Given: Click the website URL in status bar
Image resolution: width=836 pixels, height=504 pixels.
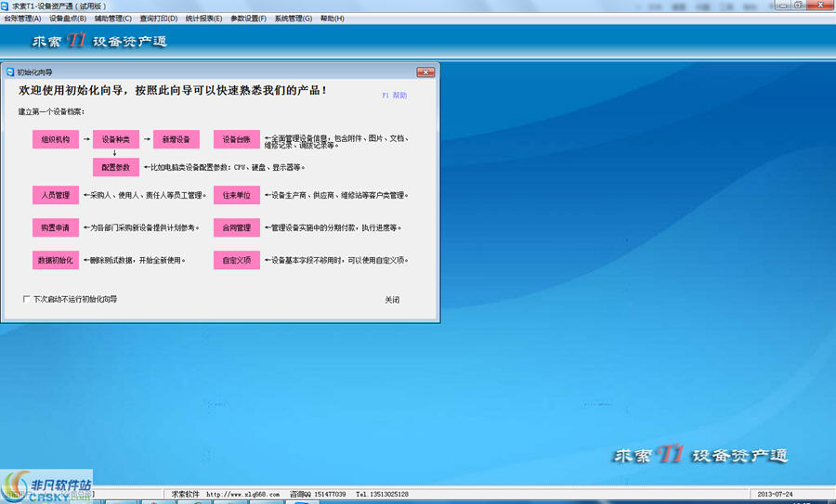Looking at the screenshot, I should pos(242,495).
